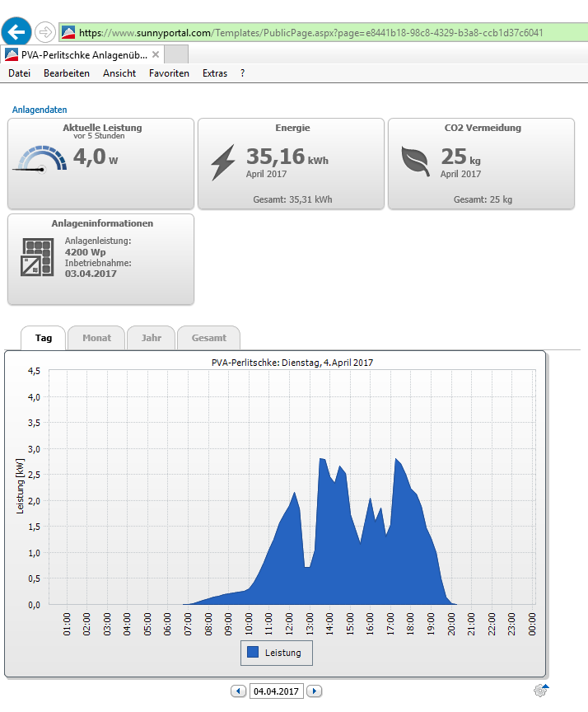This screenshot has width=588, height=712.
Task: Click the chart settings gear icon
Action: 541,691
